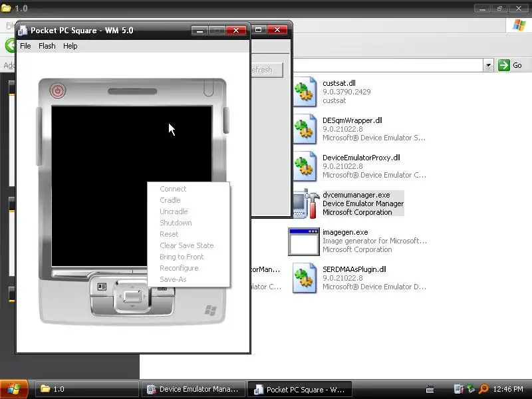
Task: Click the emulator's down arrow on D-pad
Action: tap(132, 307)
